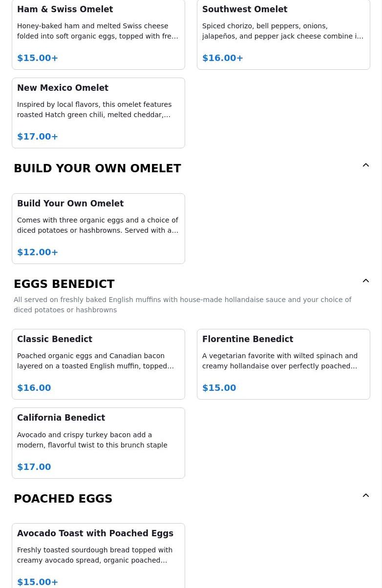Collapse the Poached Eggs section
This screenshot has width=382, height=588.
365,496
